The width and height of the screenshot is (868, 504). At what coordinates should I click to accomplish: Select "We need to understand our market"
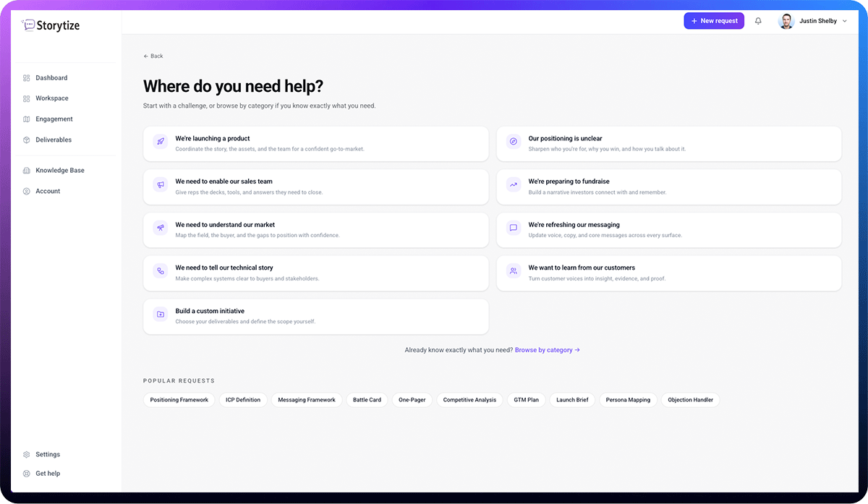pyautogui.click(x=225, y=225)
